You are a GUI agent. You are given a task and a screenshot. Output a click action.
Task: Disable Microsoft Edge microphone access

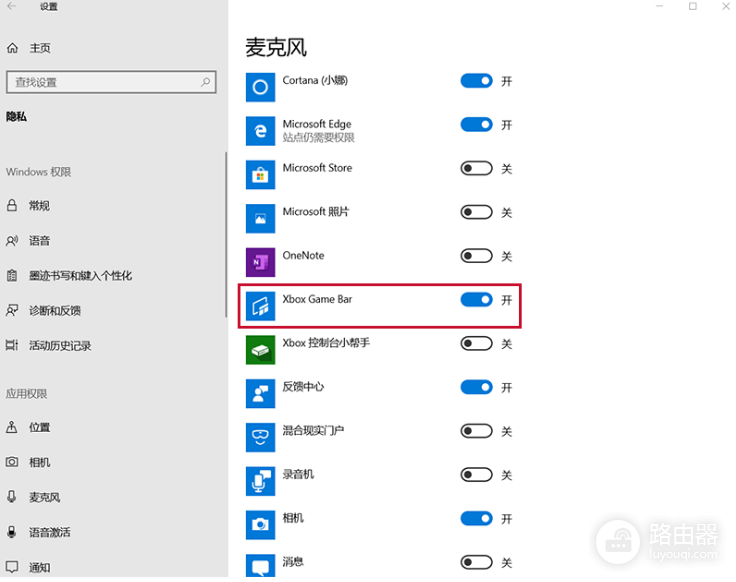(x=476, y=124)
